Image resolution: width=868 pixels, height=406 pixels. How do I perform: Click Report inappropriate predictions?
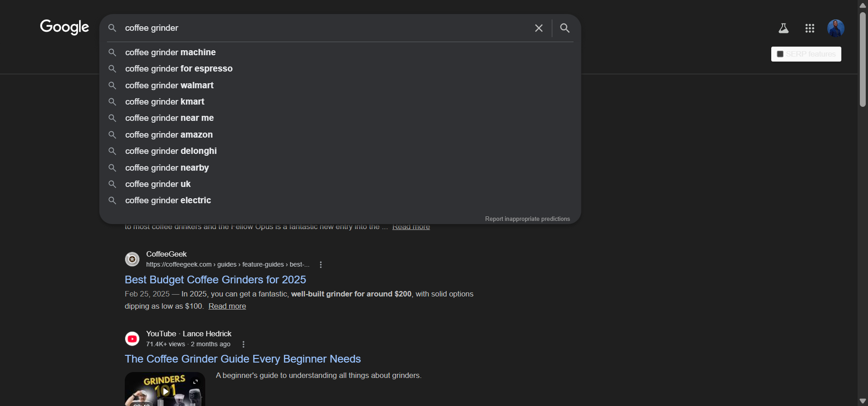coord(527,219)
